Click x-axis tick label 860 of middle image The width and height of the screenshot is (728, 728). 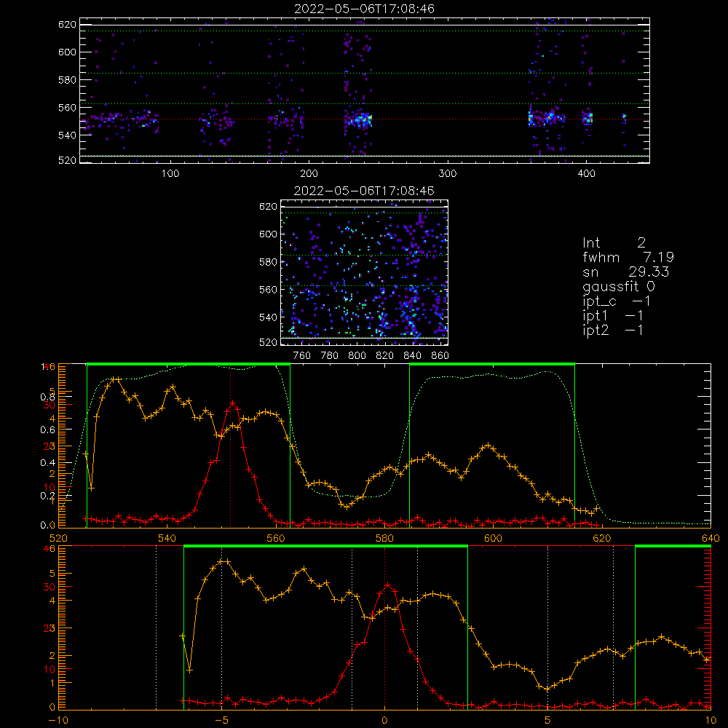pyautogui.click(x=440, y=356)
